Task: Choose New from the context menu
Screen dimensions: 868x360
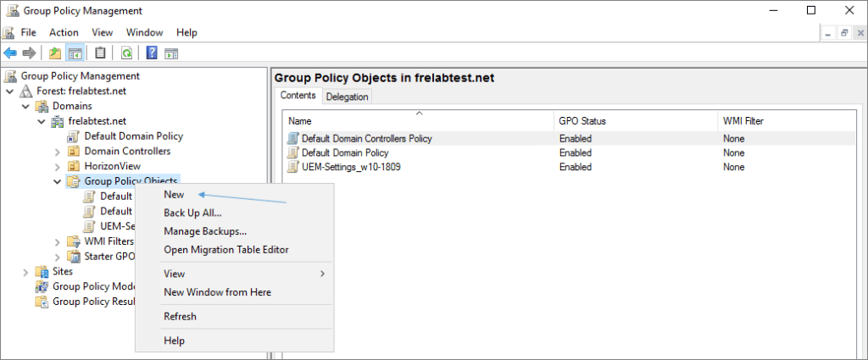Action: point(174,195)
